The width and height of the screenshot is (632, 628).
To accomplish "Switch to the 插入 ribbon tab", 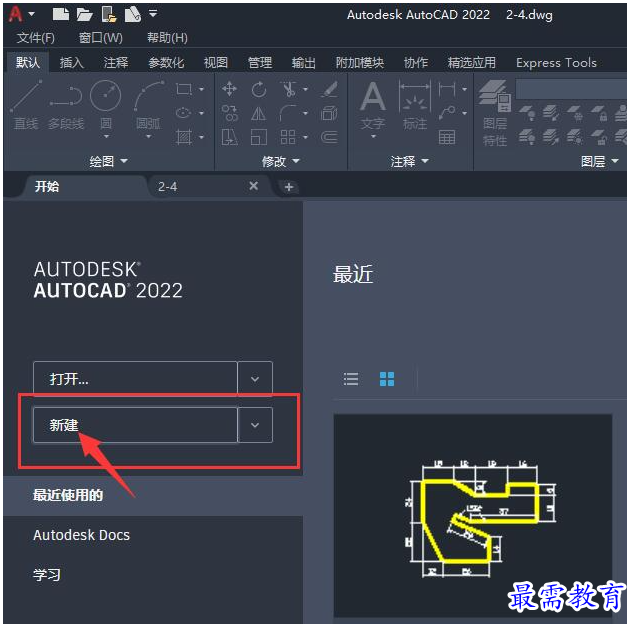I will click(72, 62).
